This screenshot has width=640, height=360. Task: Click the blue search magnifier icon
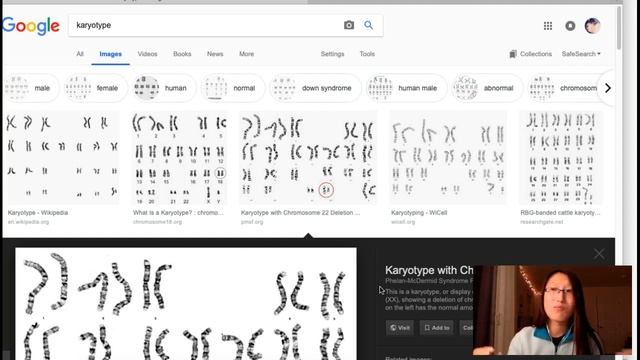click(369, 25)
